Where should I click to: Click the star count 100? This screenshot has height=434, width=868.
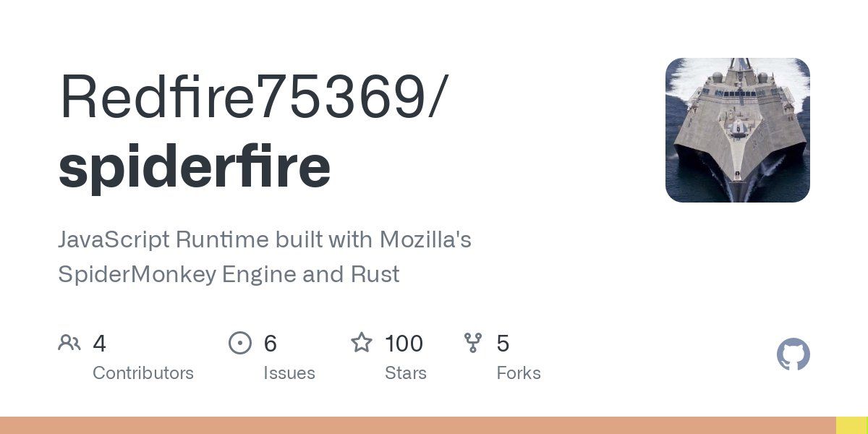click(404, 343)
